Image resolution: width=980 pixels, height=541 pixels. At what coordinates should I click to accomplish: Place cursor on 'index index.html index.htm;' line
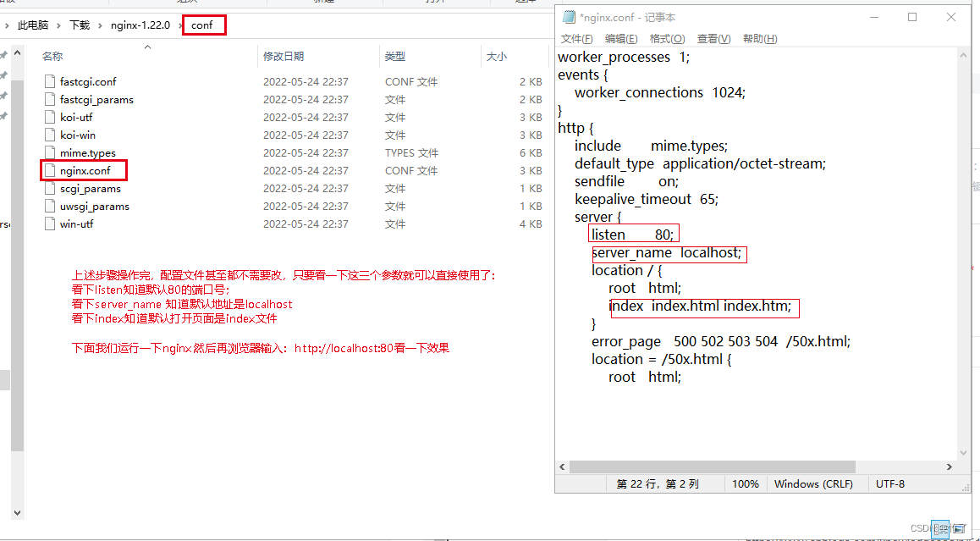[700, 306]
